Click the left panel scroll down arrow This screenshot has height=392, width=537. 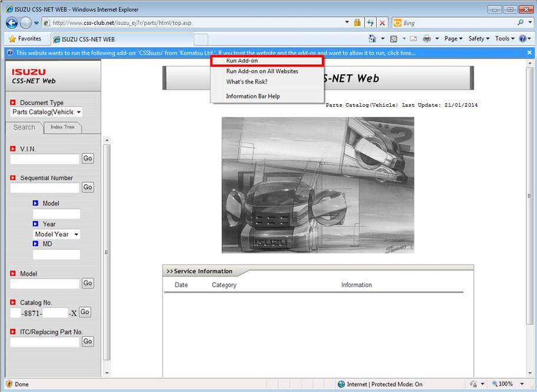click(107, 373)
